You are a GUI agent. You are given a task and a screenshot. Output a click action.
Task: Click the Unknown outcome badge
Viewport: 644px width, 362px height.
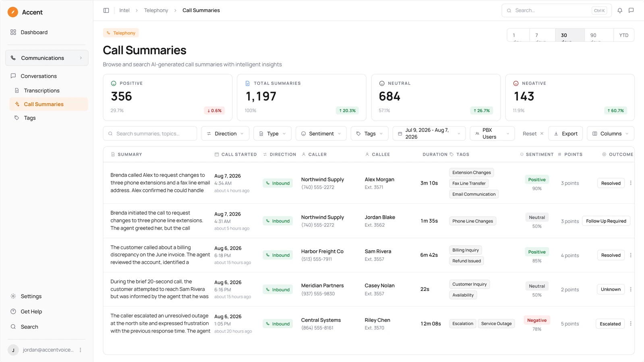pos(611,289)
